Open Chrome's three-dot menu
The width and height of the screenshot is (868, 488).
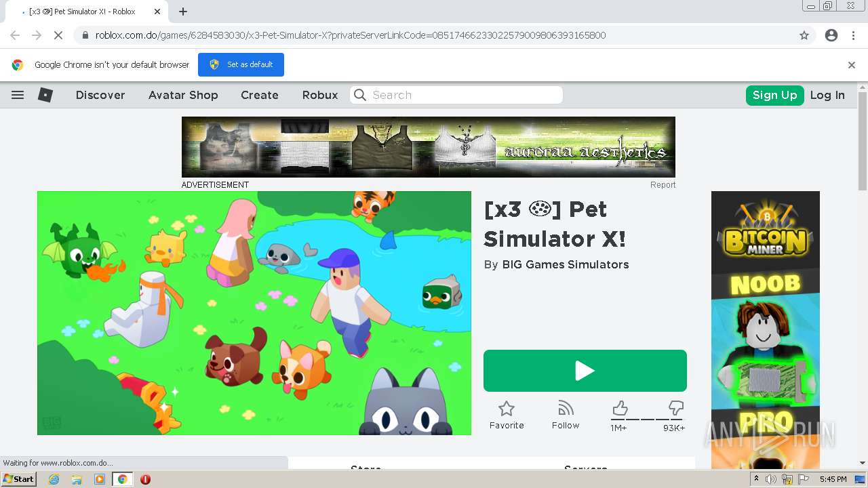pyautogui.click(x=853, y=35)
